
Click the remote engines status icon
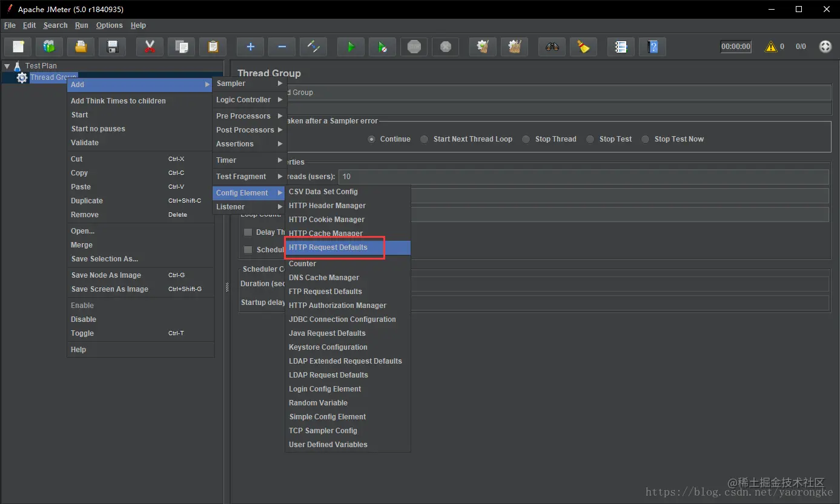pos(825,47)
